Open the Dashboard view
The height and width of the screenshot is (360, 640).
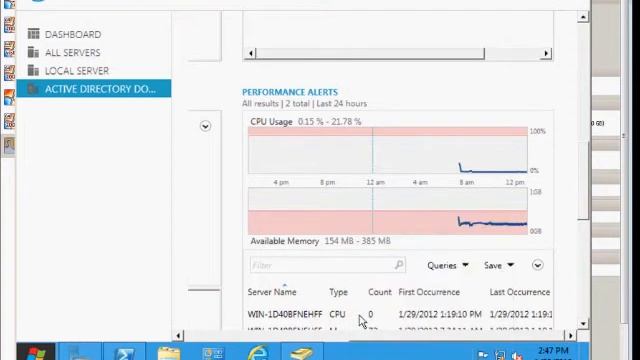tap(73, 35)
